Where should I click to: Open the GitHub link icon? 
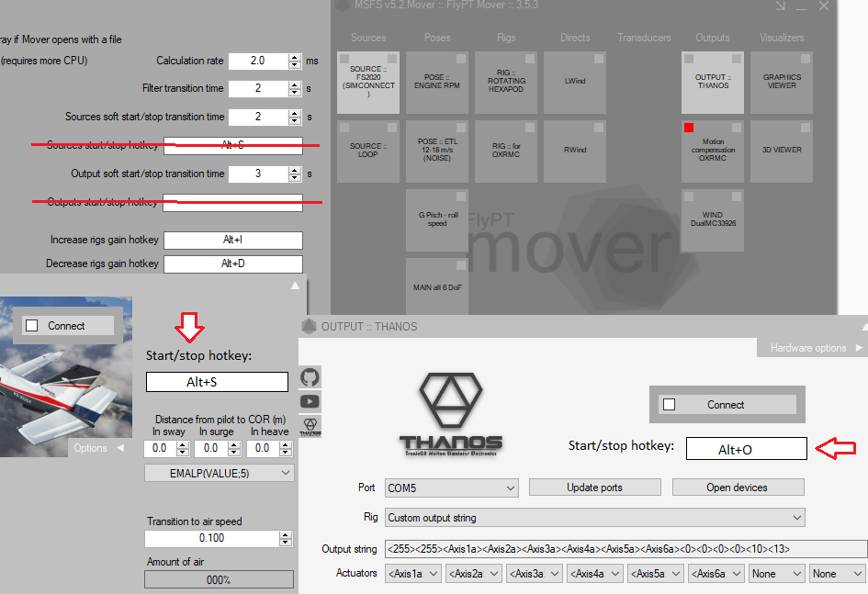click(310, 377)
